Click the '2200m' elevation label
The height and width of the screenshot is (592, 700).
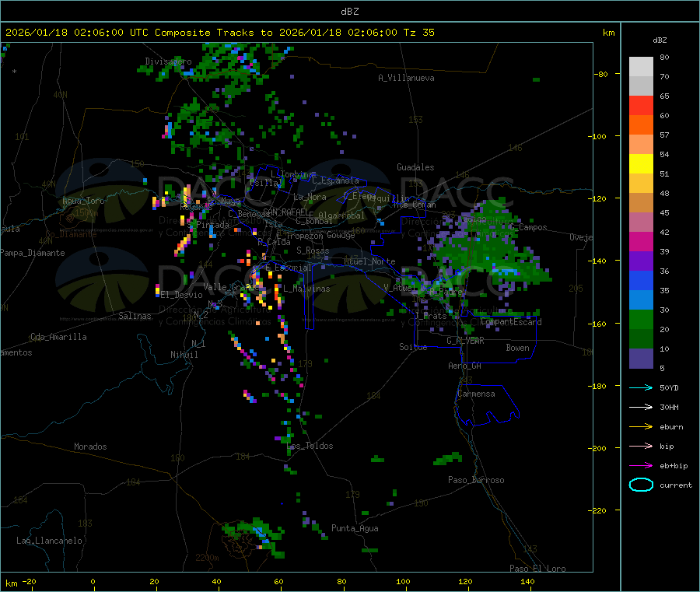(x=207, y=558)
